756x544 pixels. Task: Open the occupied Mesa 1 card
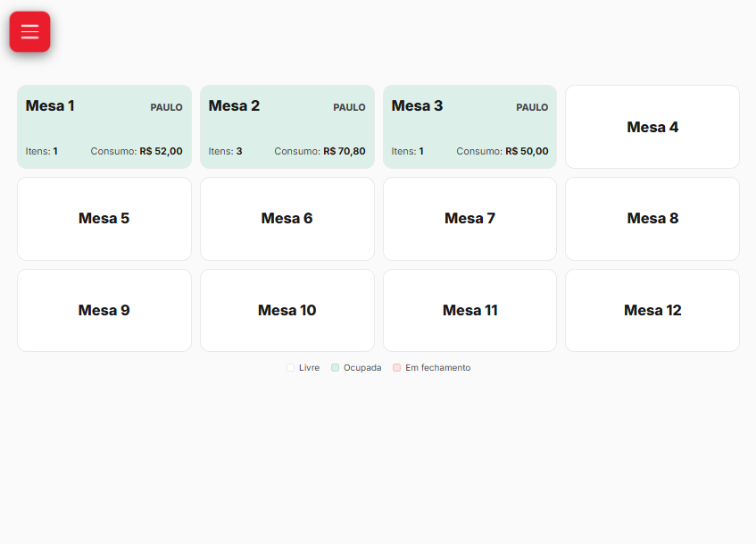[104, 127]
